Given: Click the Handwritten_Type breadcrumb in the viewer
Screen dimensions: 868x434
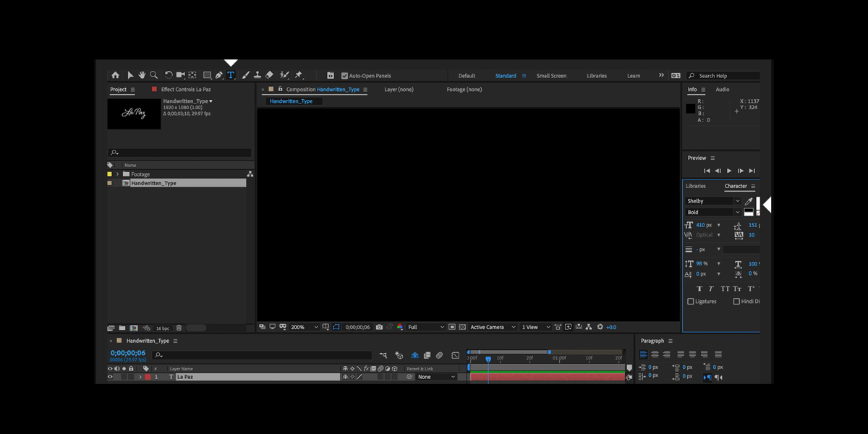Looking at the screenshot, I should pos(291,101).
